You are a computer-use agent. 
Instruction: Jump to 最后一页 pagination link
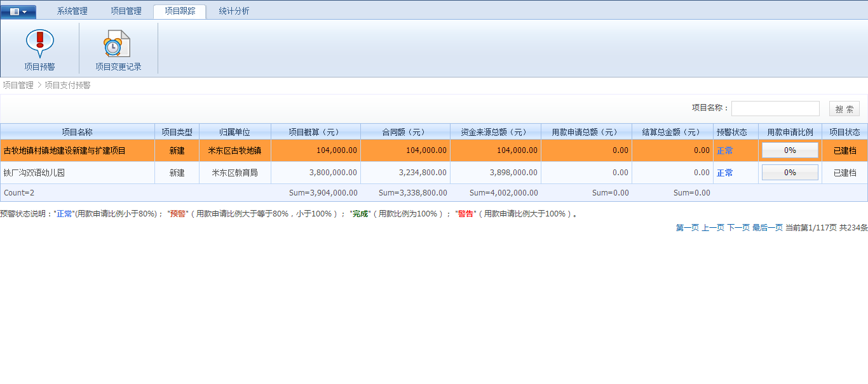tap(767, 228)
